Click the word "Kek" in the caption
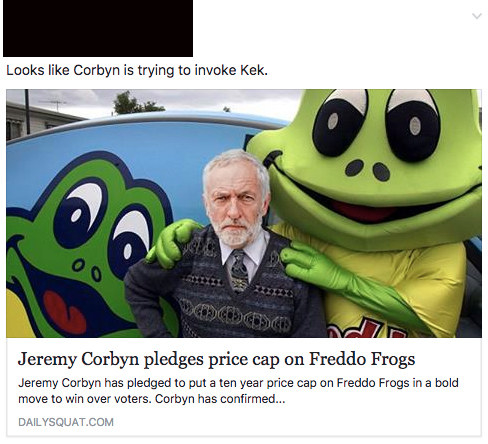 [254, 70]
